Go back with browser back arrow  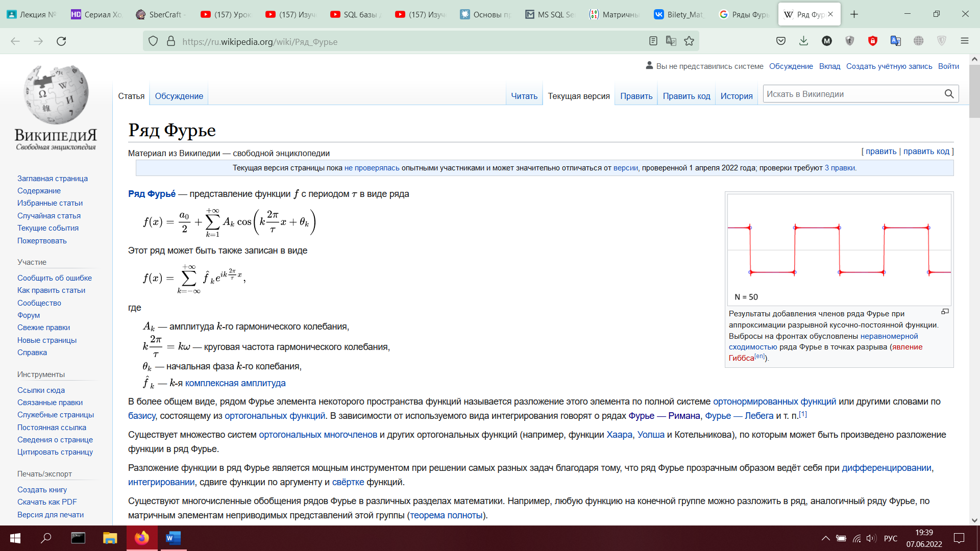point(15,41)
